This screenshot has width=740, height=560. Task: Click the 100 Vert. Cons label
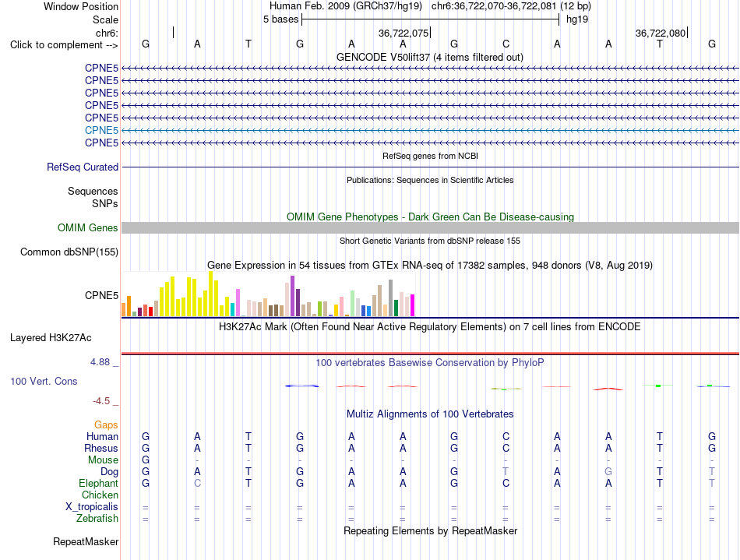[44, 381]
